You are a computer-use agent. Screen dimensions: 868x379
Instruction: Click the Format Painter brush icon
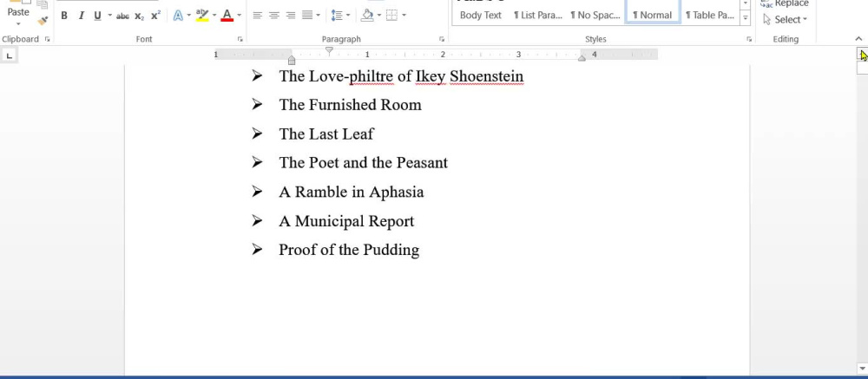pyautogui.click(x=43, y=21)
